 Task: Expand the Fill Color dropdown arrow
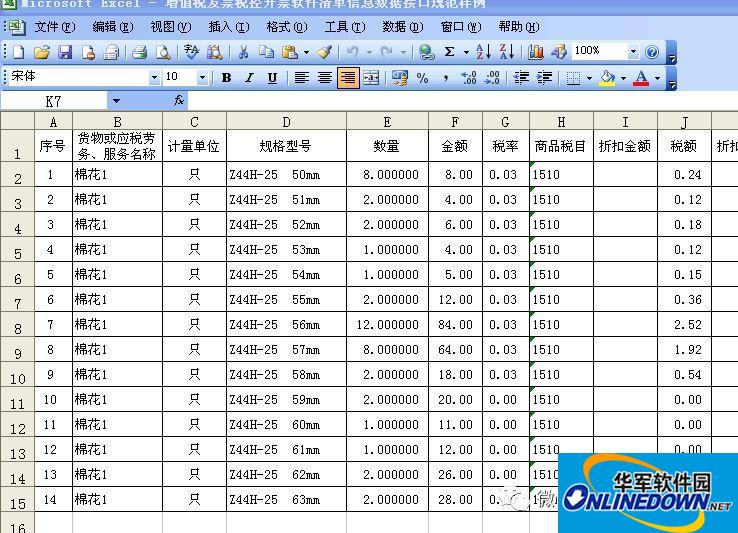coord(623,78)
